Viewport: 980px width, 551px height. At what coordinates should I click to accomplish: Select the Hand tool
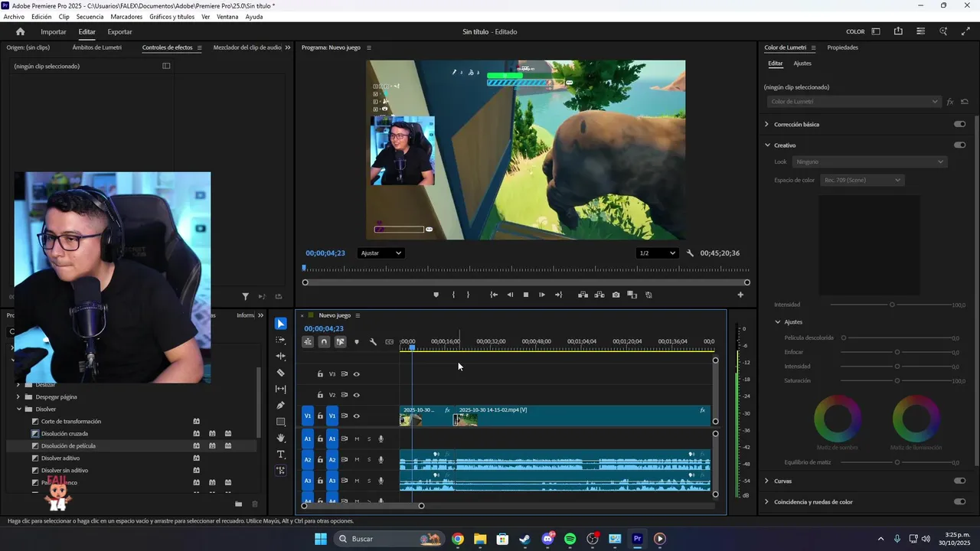coord(281,438)
